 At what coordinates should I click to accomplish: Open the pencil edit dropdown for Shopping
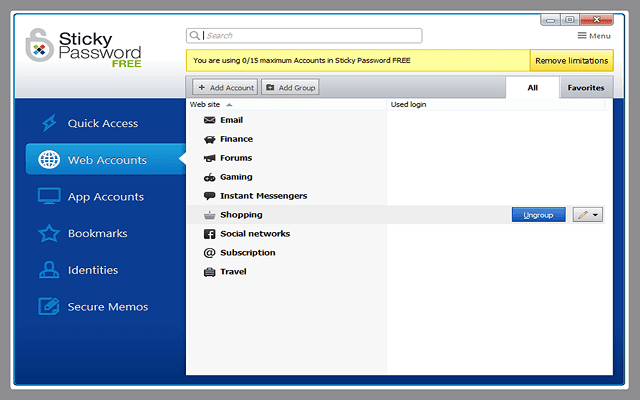pyautogui.click(x=588, y=215)
